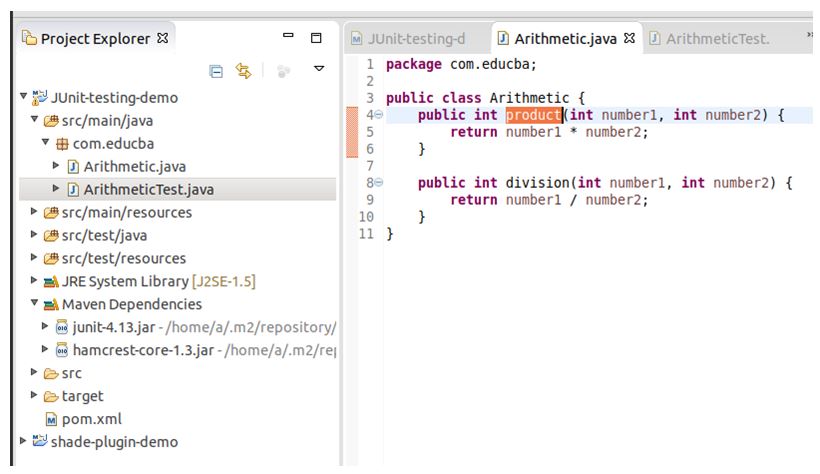The height and width of the screenshot is (474, 820).
Task: Click the highlighted 'product' method name
Action: 533,115
